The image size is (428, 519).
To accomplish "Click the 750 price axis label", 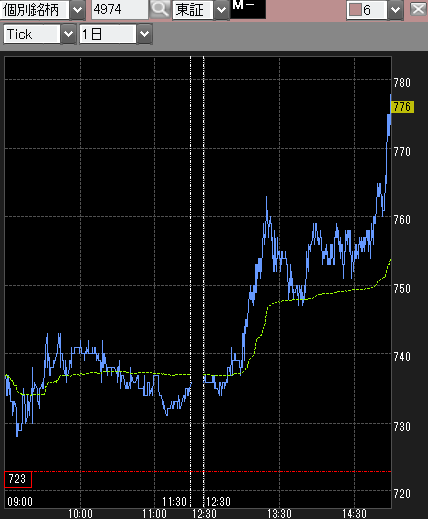I will tap(402, 289).
